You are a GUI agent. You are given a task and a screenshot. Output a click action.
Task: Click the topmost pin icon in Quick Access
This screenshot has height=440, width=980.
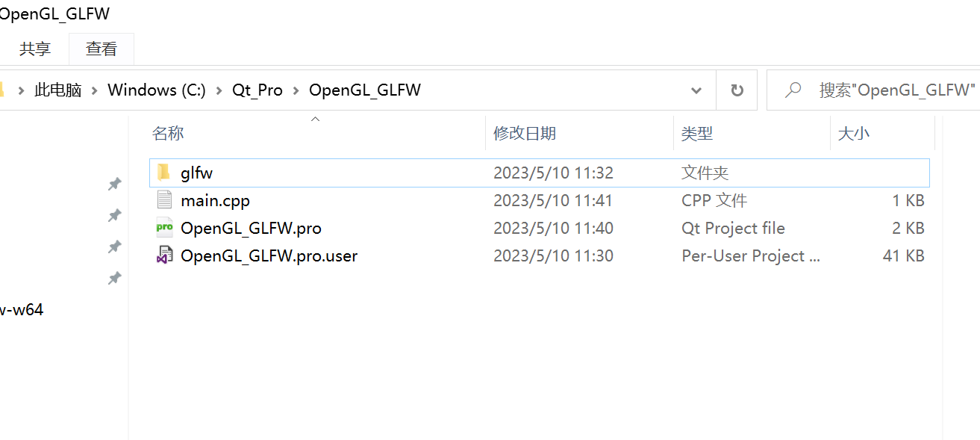[114, 184]
